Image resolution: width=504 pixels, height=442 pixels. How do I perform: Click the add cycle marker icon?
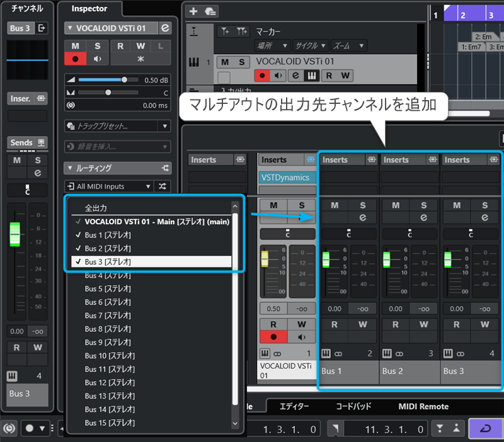coord(242,31)
